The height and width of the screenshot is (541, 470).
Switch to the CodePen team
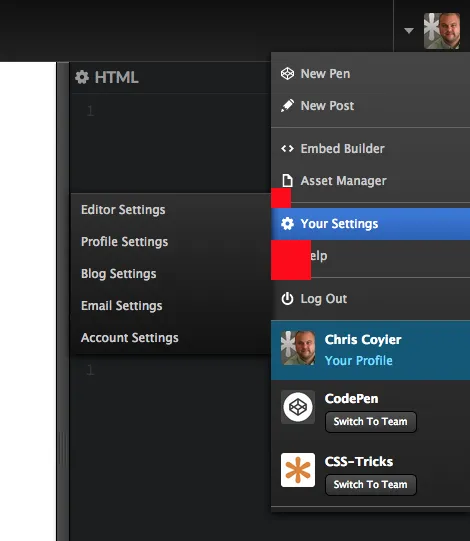point(371,422)
